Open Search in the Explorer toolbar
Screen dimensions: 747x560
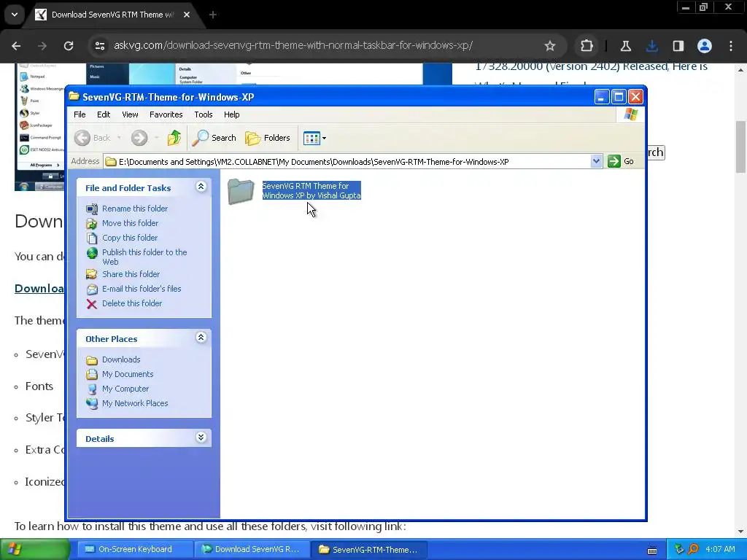point(214,138)
